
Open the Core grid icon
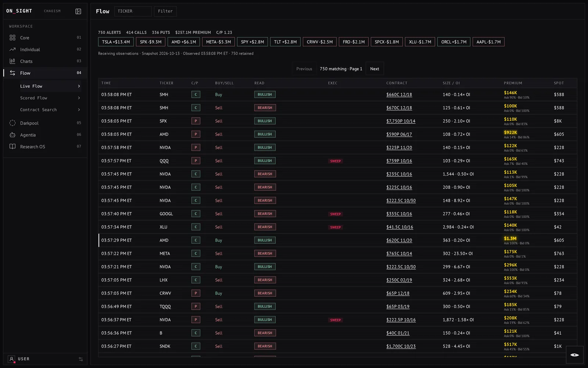coord(12,38)
